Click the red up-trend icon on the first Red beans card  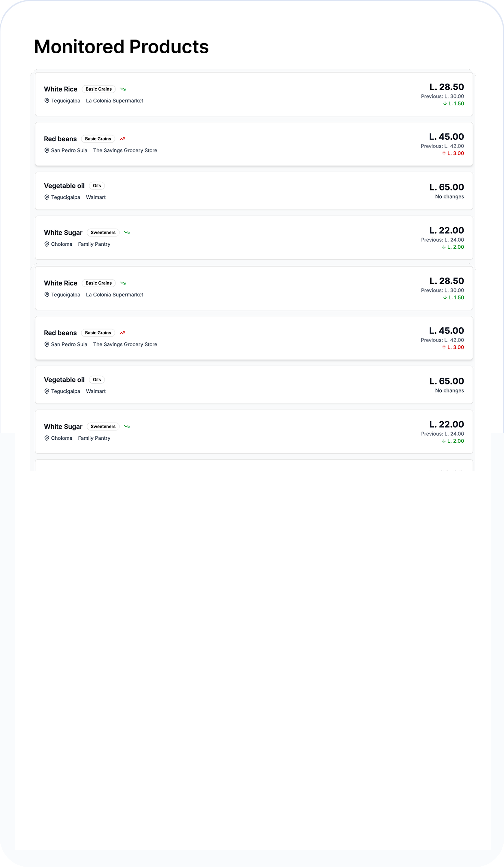click(x=122, y=139)
